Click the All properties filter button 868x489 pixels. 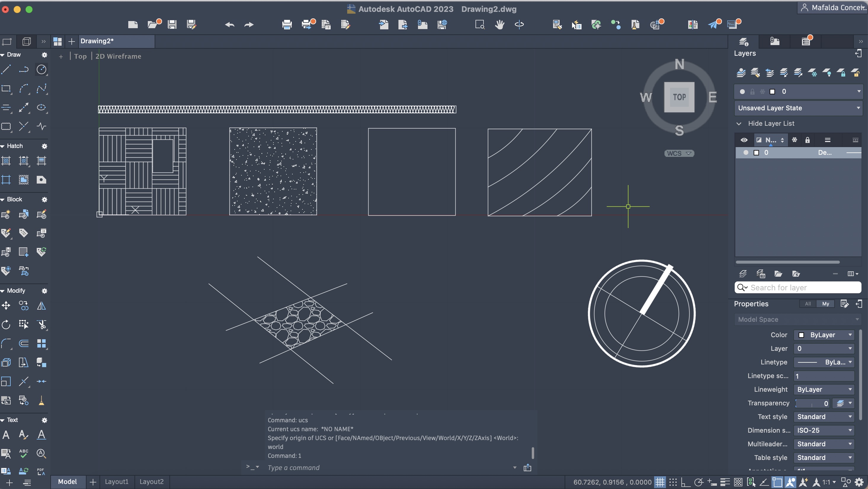(x=808, y=304)
